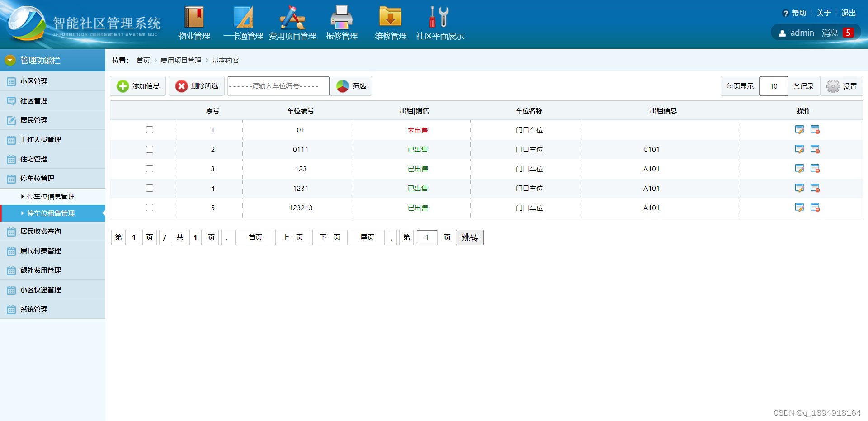Expand 居民收费查询 menu section

coord(52,232)
